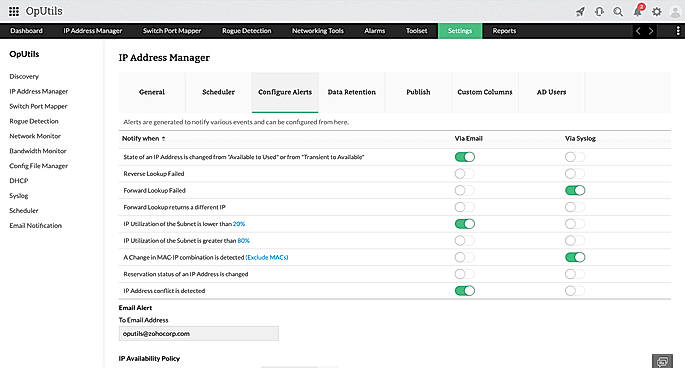This screenshot has width=685, height=368.
Task: Click the To Email Address input field
Action: click(x=198, y=333)
